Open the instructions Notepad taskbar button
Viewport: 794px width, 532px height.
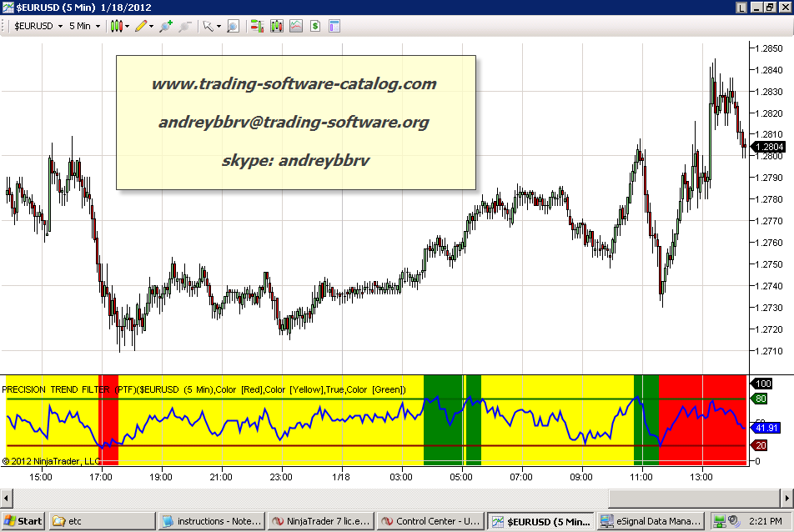tap(212, 521)
